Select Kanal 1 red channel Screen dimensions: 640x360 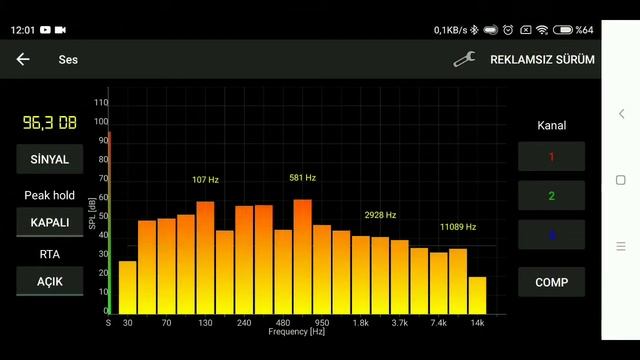(x=551, y=156)
